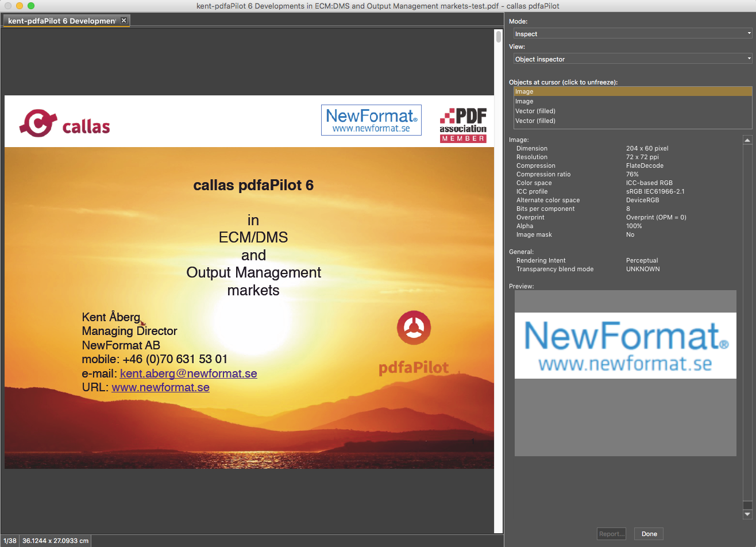This screenshot has width=756, height=547.
Task: Click the green zoom window button
Action: (x=31, y=6)
